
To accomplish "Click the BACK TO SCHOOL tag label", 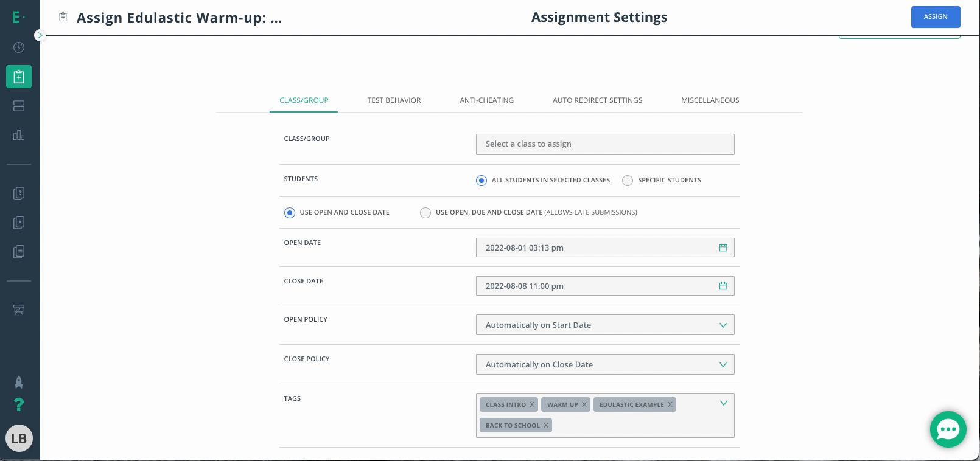I will tap(513, 425).
